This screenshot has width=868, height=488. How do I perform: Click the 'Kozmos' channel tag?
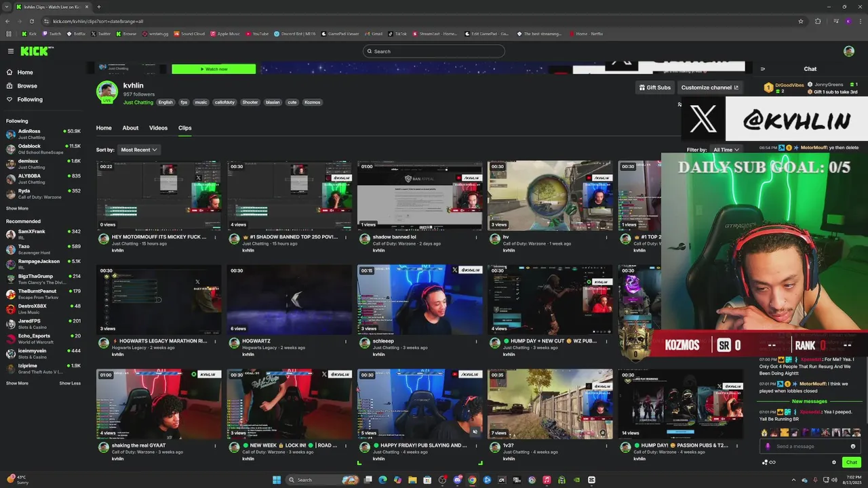tap(312, 102)
